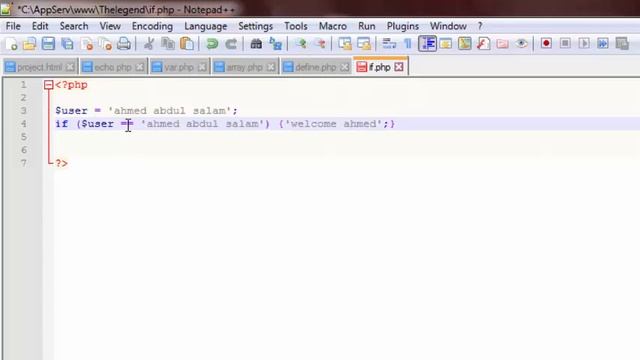
Task: Close the var.php tab
Action: tap(202, 67)
